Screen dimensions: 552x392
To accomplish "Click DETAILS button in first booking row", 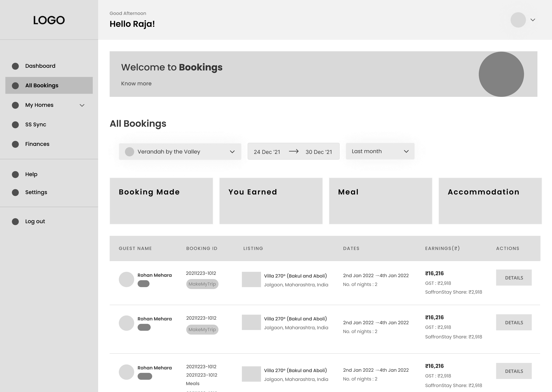I will click(514, 278).
